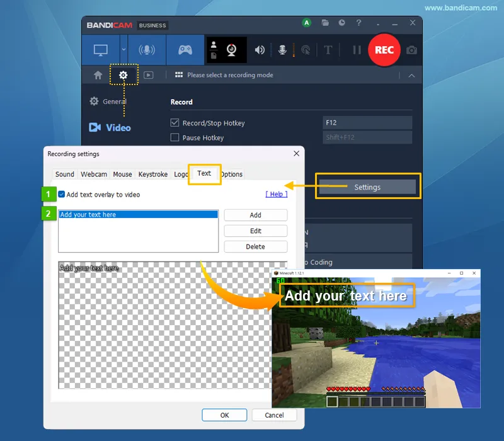Dismiss the dialog with Cancel
504x441 pixels.
(x=274, y=415)
